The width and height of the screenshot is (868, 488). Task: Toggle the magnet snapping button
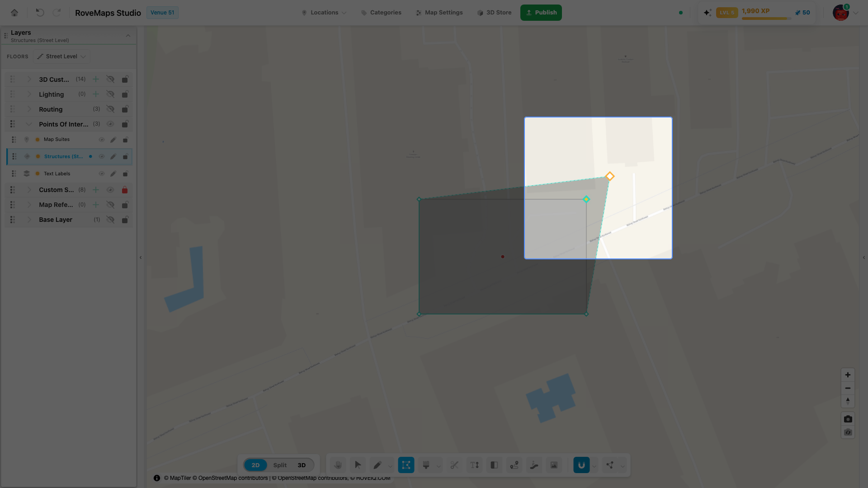click(x=581, y=465)
